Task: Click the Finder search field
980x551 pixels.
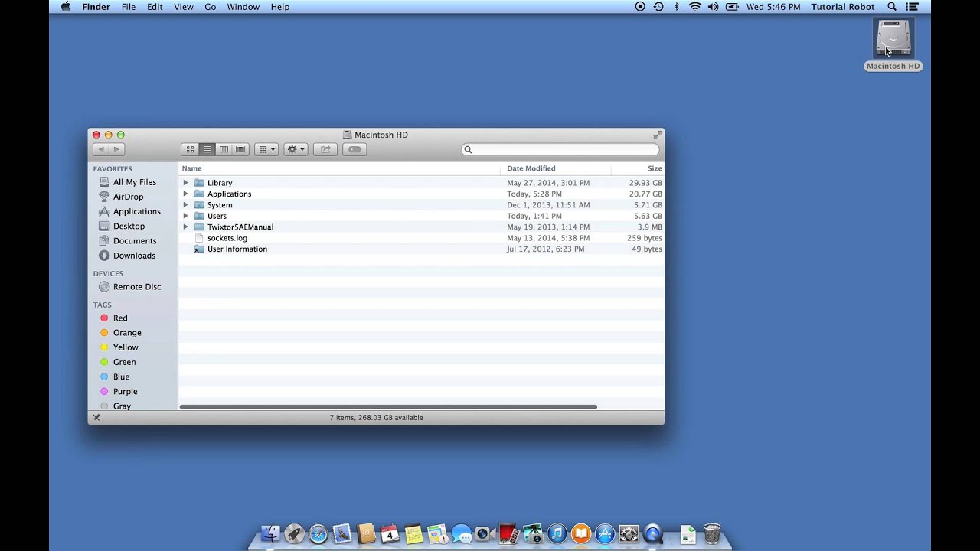Action: 560,149
